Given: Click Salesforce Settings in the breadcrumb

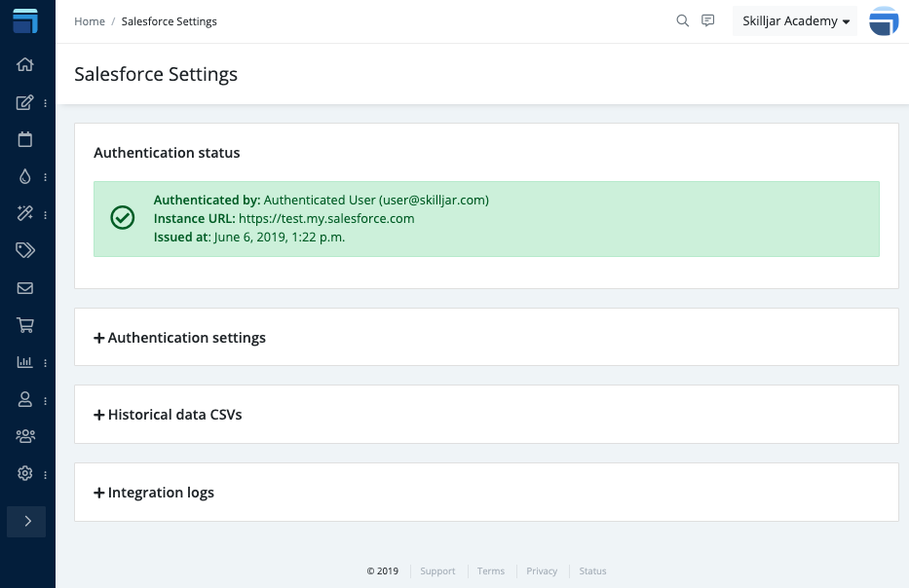Looking at the screenshot, I should 169,21.
